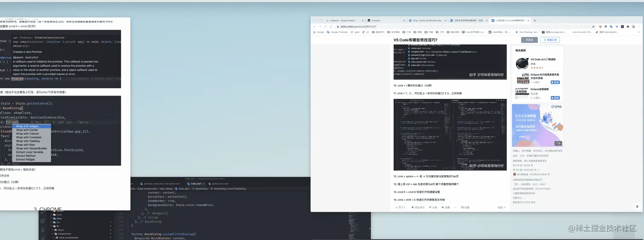Open the Chrome profile avatar
This screenshot has width=644, height=240.
(x=633, y=26)
